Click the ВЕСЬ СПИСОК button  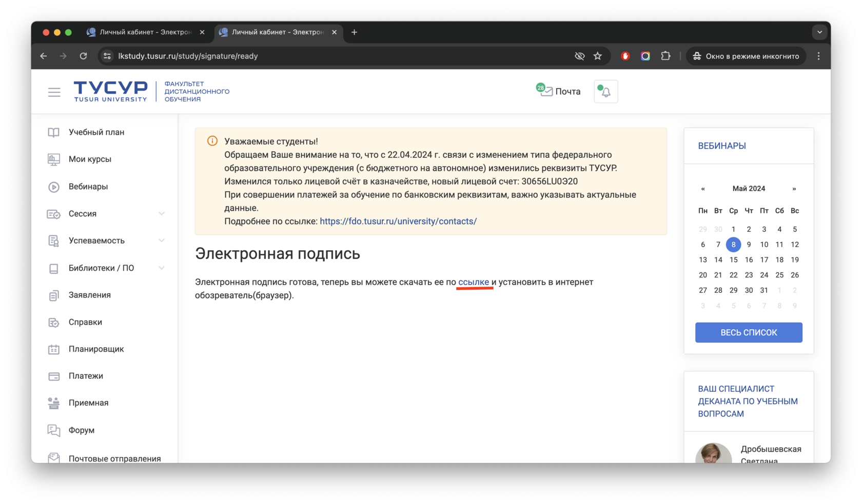point(749,333)
